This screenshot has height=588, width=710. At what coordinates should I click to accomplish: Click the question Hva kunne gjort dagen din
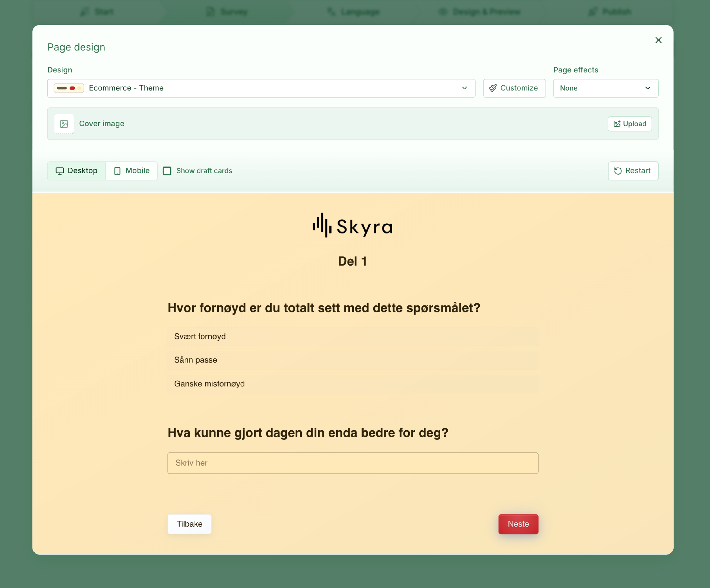pos(308,433)
